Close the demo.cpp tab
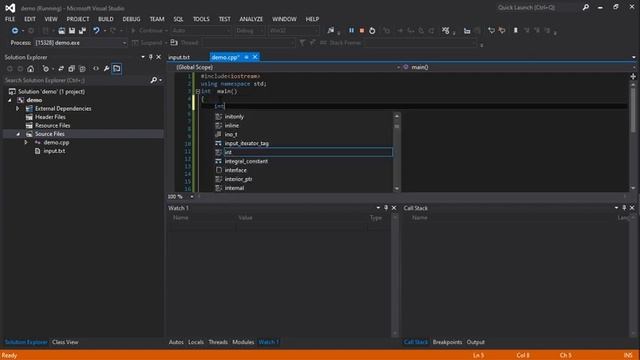 (255, 57)
